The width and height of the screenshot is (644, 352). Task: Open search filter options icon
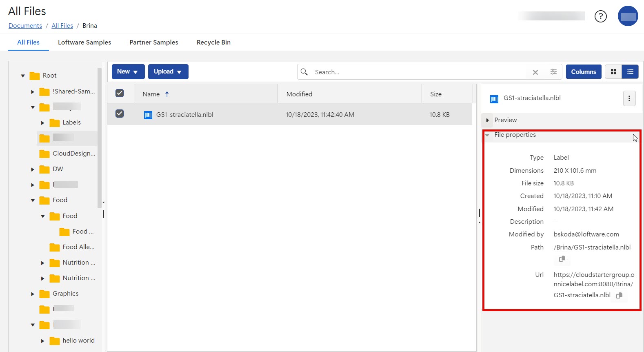(553, 72)
